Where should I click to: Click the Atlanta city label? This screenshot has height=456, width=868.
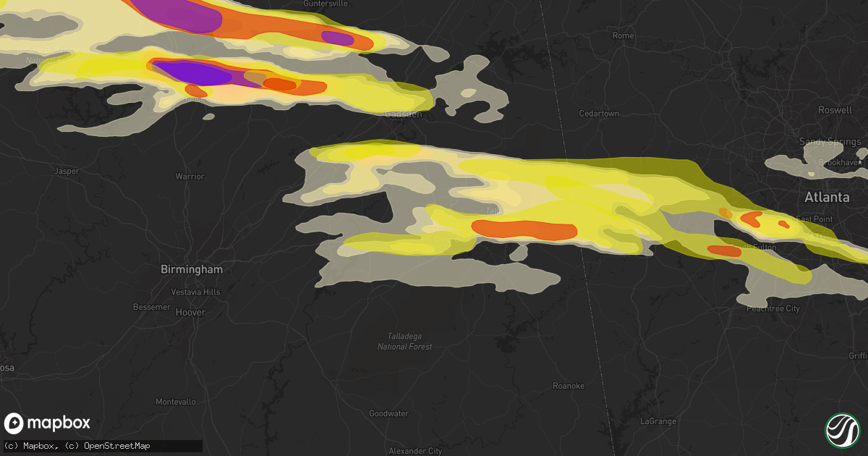tap(827, 197)
